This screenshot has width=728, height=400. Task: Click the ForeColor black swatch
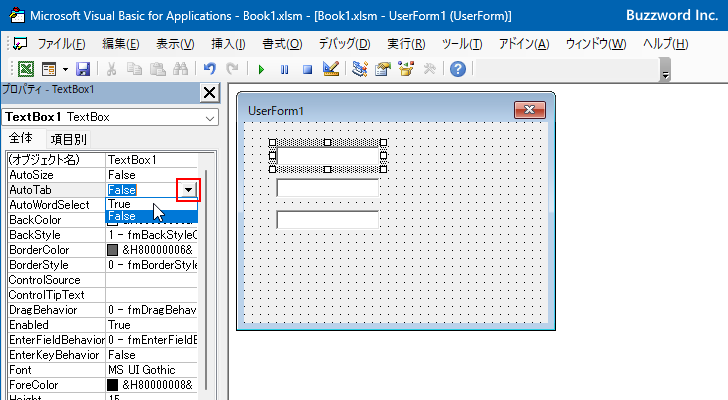click(x=112, y=385)
